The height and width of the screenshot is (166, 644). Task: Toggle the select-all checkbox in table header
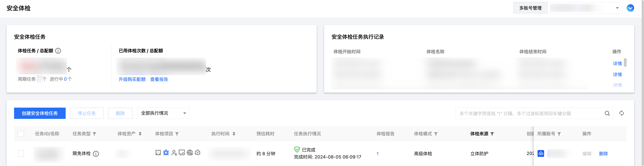pyautogui.click(x=21, y=134)
